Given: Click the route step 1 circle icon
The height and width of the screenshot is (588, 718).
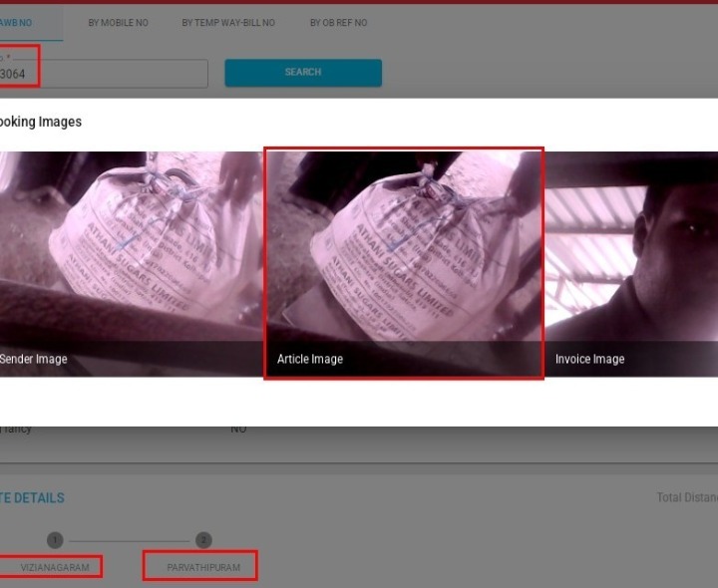Looking at the screenshot, I should tap(55, 540).
